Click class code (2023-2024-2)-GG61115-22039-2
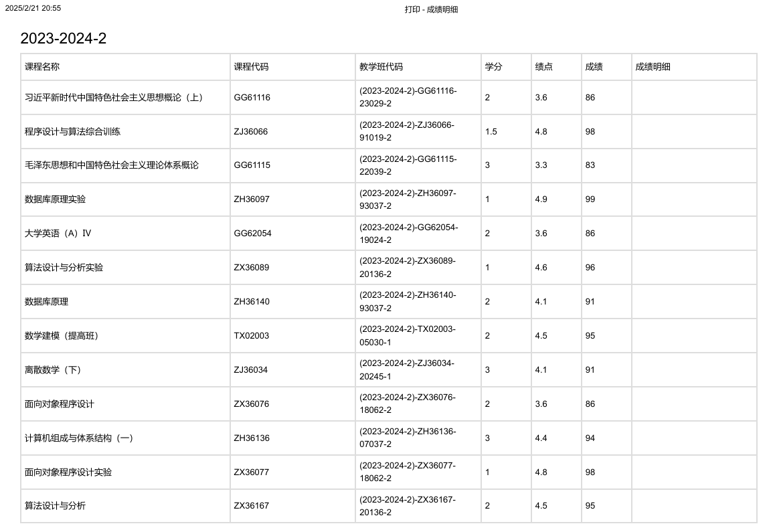 [408, 165]
